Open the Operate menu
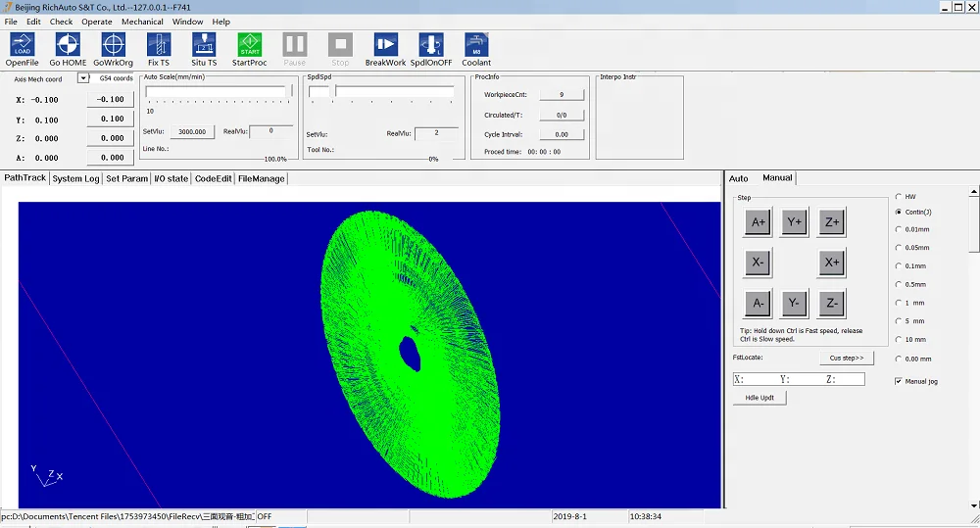The width and height of the screenshot is (980, 528). [96, 22]
